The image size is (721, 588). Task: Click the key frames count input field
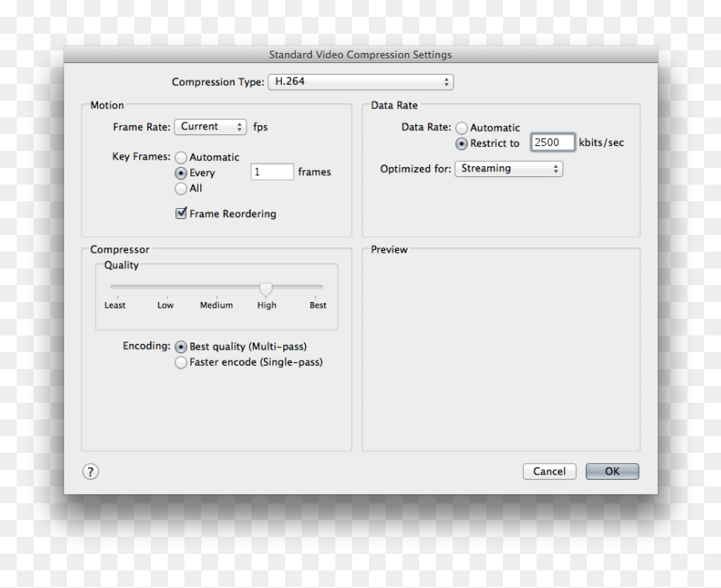point(272,172)
